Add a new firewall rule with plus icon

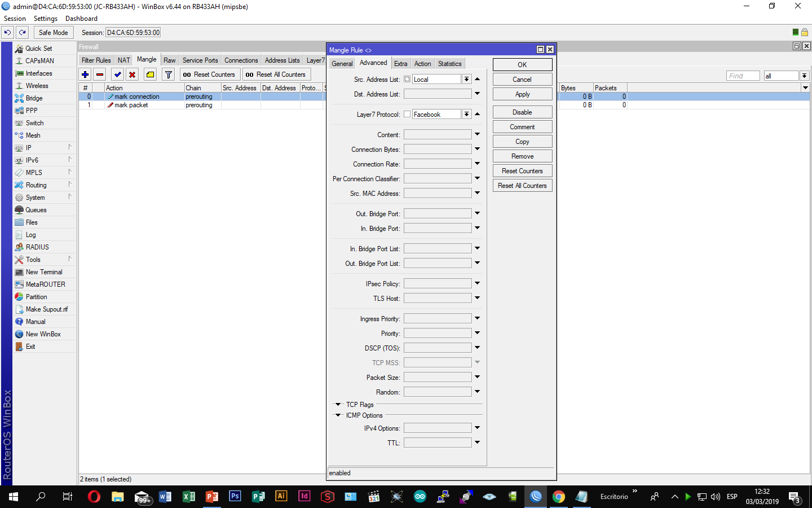click(85, 75)
